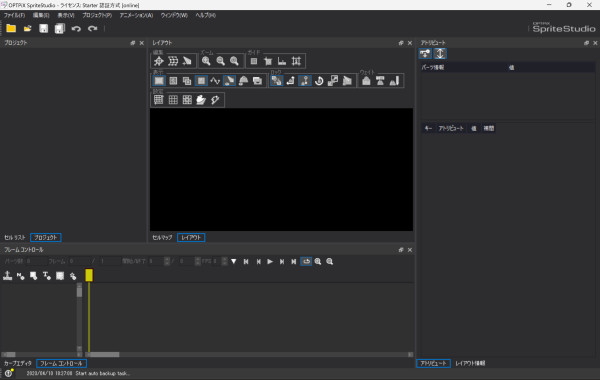The width and height of the screenshot is (600, 380).
Task: Open the ファイル(F) menu
Action: coord(15,15)
